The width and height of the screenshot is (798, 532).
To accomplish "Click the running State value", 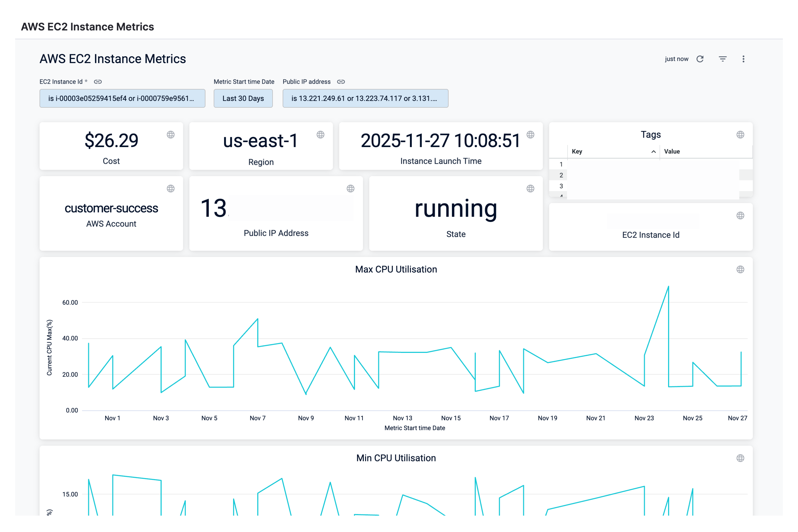I will [x=456, y=209].
